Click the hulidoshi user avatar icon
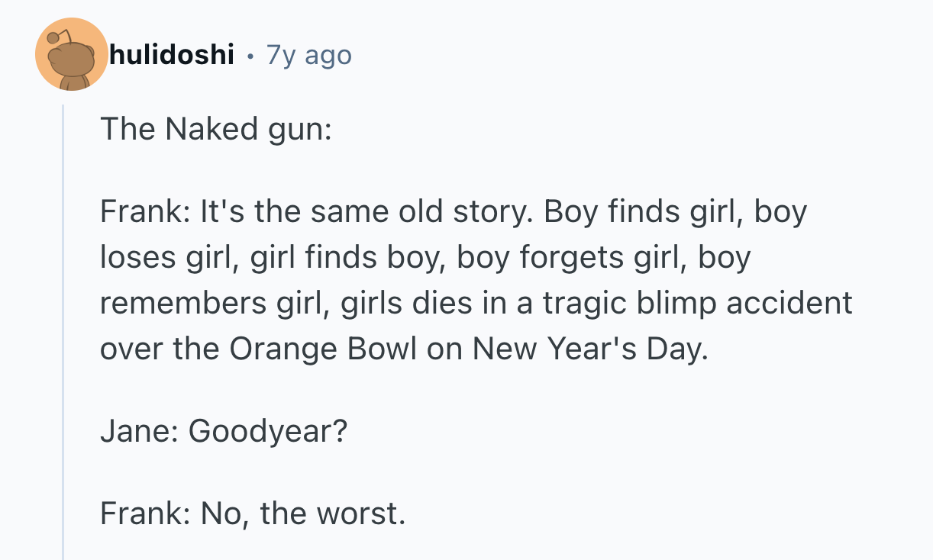The width and height of the screenshot is (933, 560). tap(71, 55)
